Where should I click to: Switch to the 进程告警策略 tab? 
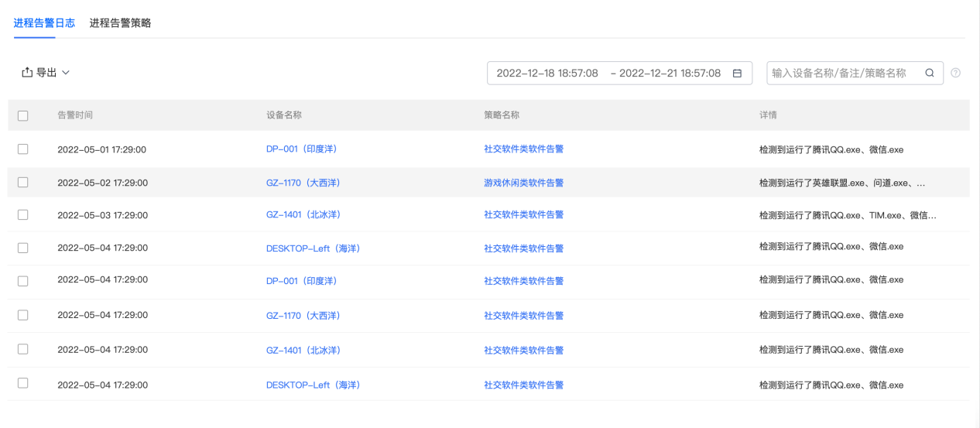coord(120,23)
